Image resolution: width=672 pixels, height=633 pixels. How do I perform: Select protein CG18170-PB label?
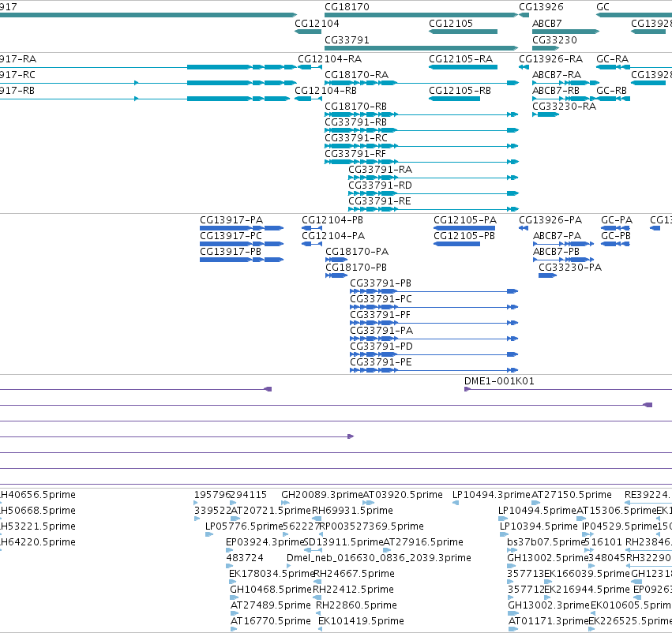[x=356, y=268]
